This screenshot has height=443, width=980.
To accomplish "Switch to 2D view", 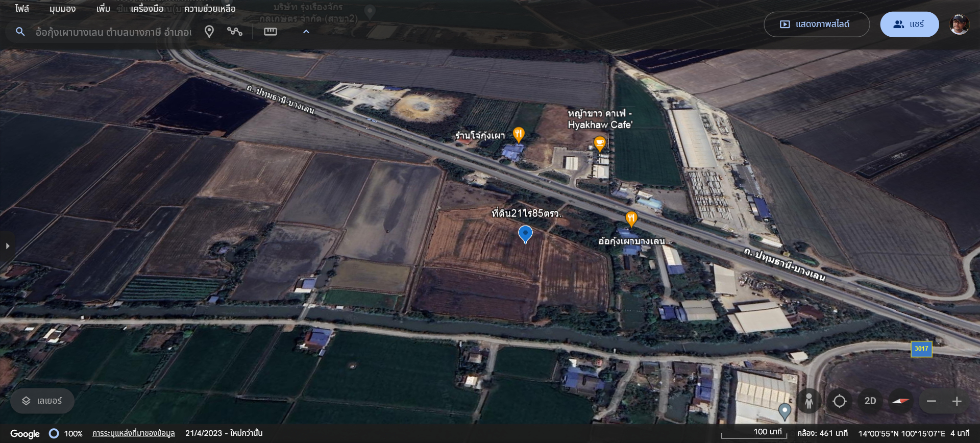I will point(870,401).
